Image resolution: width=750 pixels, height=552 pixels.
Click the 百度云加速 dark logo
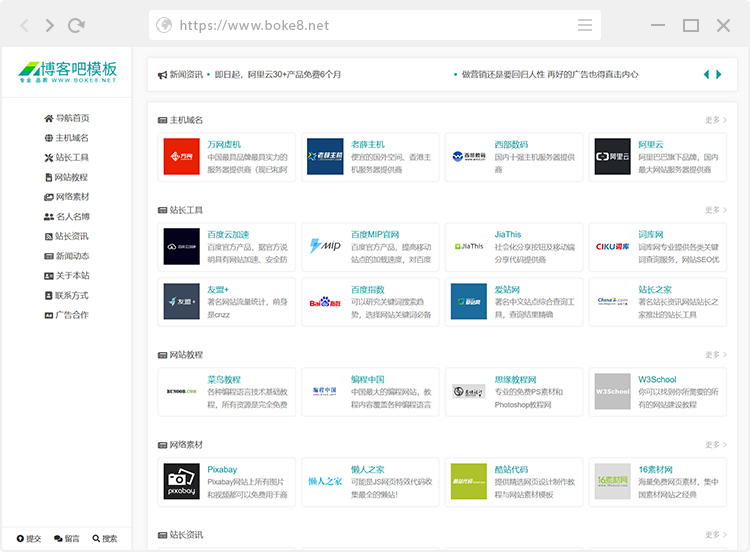pos(181,246)
